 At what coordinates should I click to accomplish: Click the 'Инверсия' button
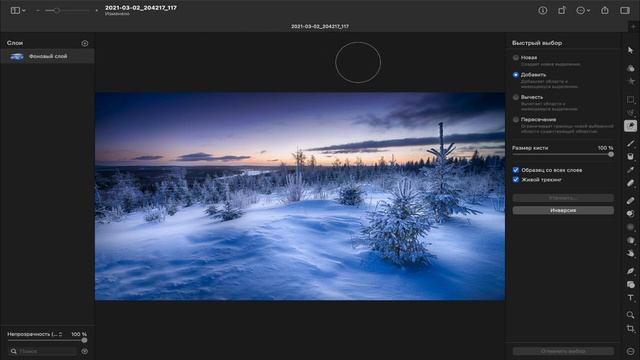pos(563,210)
